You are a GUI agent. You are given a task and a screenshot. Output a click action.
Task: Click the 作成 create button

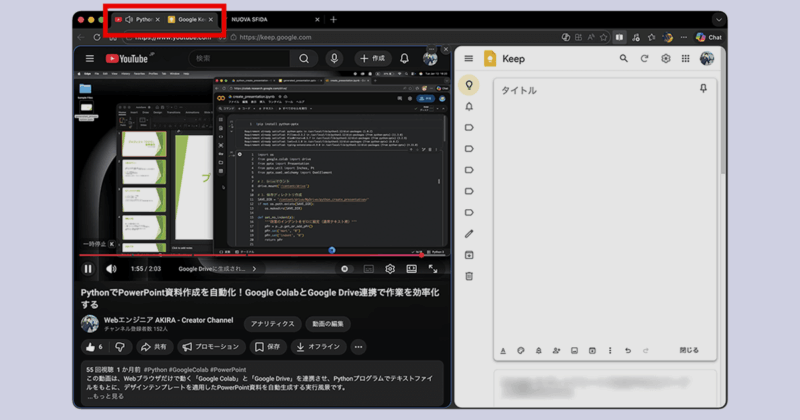pos(372,59)
